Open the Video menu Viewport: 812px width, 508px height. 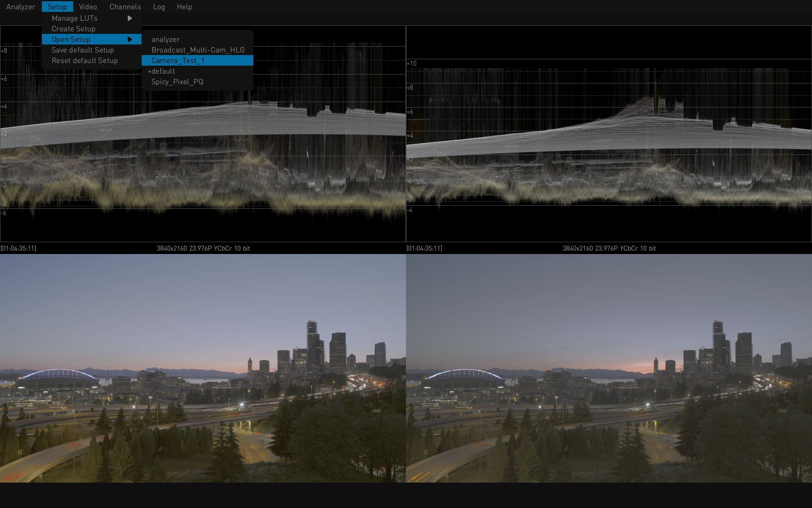click(x=88, y=7)
